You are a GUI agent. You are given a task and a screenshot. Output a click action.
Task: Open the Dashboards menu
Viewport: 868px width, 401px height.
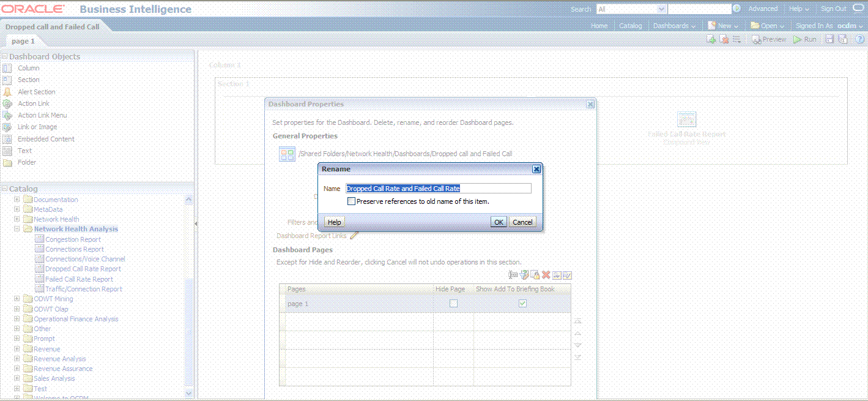point(674,26)
